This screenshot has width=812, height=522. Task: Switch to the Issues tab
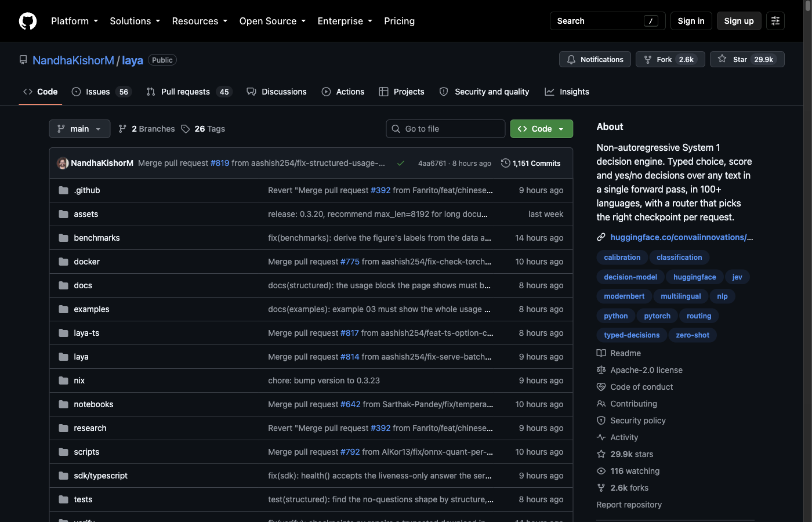102,92
